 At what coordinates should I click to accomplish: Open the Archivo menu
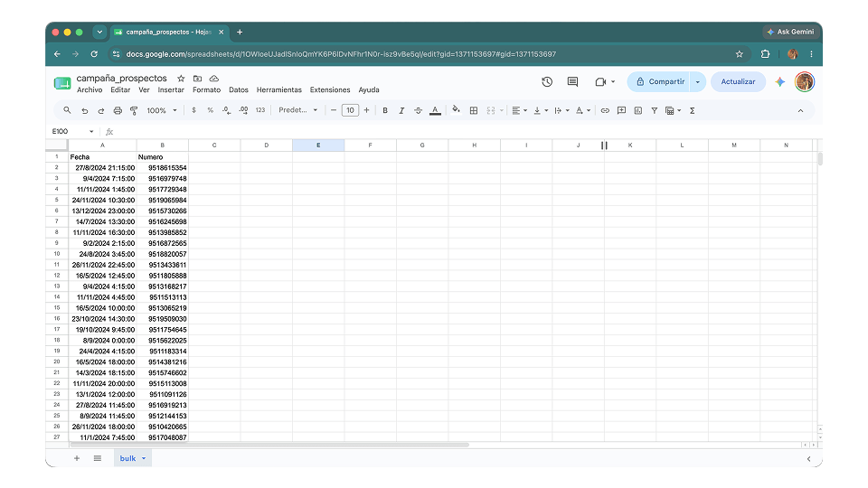point(90,89)
